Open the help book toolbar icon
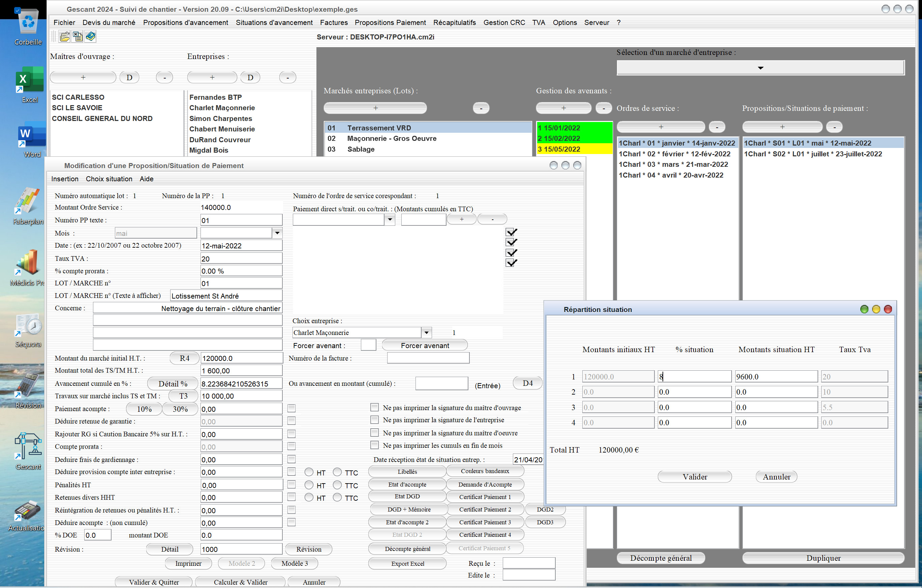Screen dimensions: 922x588 click(x=91, y=37)
